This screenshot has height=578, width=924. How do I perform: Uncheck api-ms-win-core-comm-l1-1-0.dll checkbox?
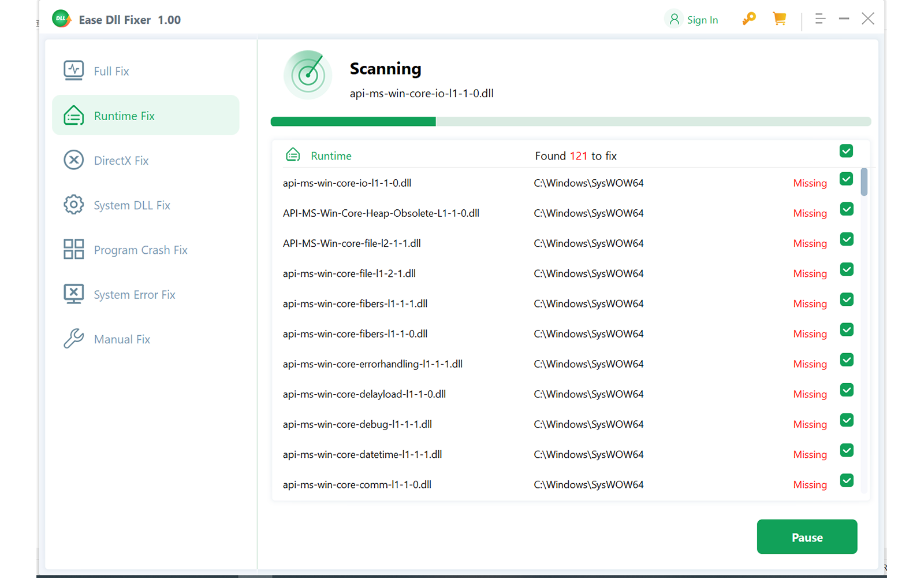pyautogui.click(x=847, y=480)
